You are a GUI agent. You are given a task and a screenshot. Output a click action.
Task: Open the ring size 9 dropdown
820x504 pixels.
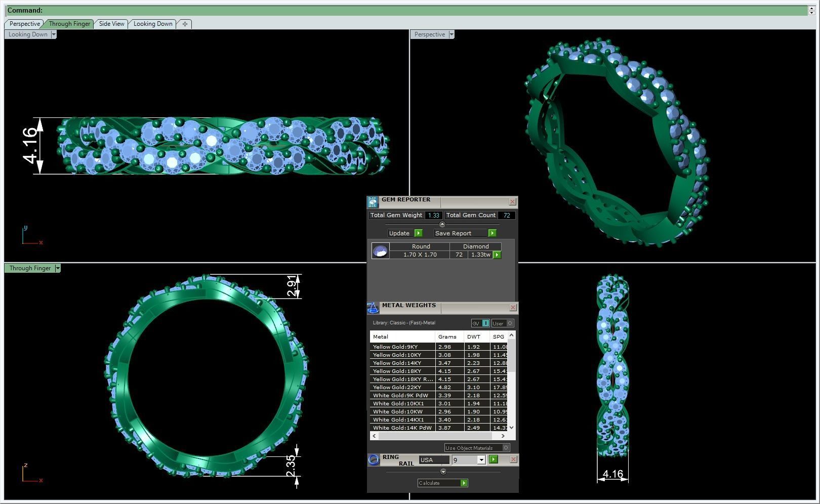coord(481,460)
